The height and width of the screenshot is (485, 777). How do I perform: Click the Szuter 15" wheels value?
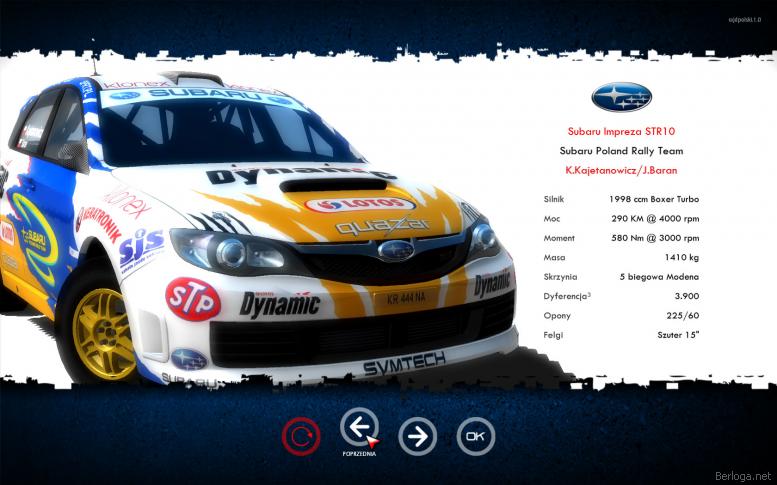tap(678, 335)
